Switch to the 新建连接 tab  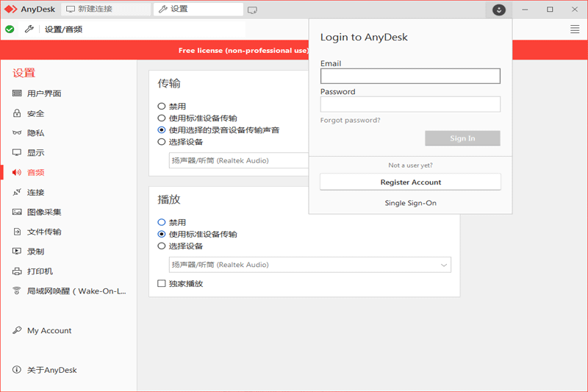pyautogui.click(x=106, y=10)
